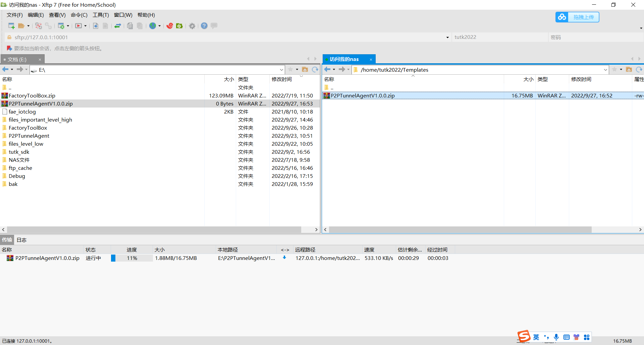Click the blue help question mark icon
644x345 pixels.
click(204, 26)
